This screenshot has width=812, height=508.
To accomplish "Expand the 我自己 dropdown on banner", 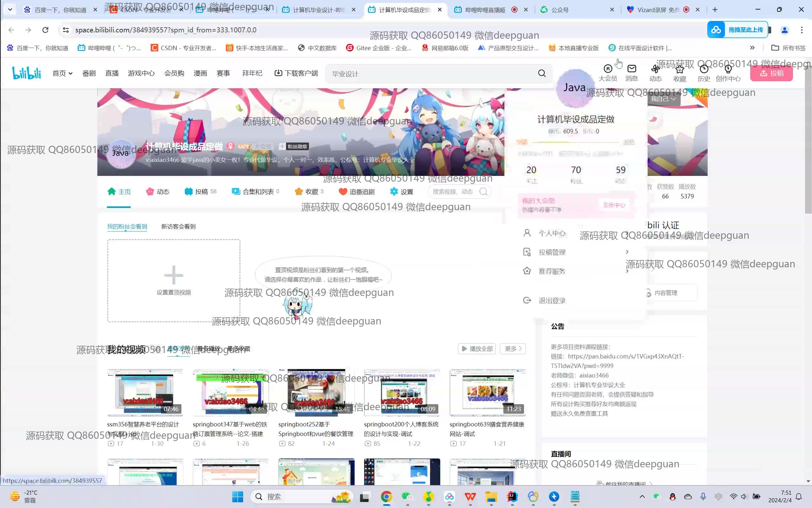I will (x=663, y=99).
